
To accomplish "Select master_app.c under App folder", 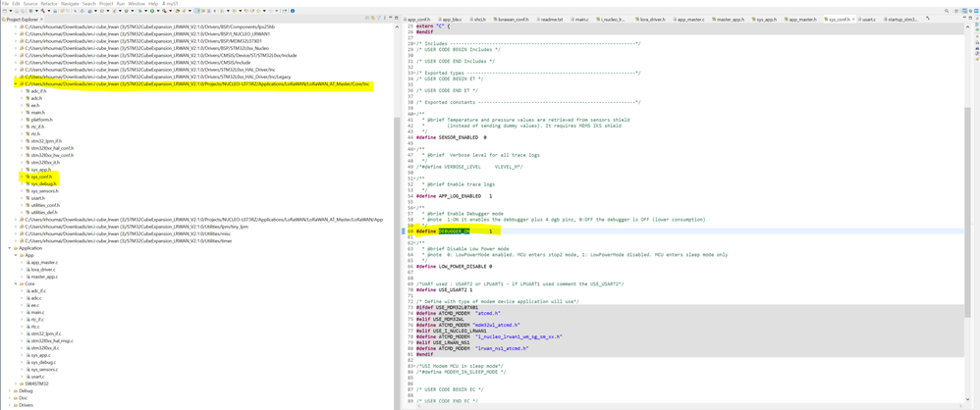I will [44, 277].
